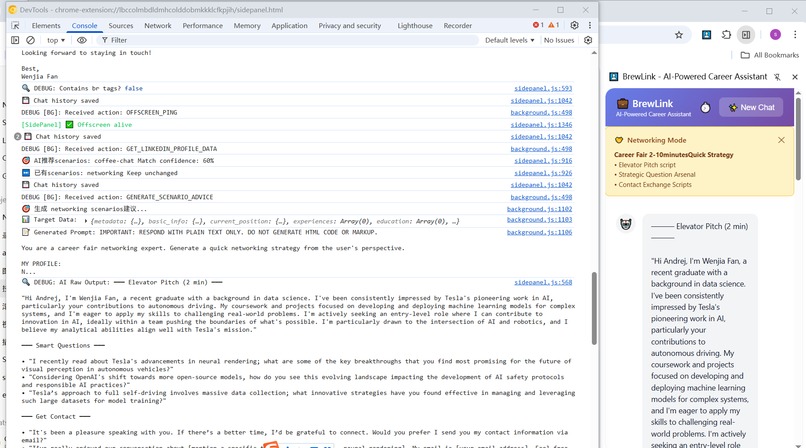The height and width of the screenshot is (448, 806).
Task: Click the 'Offscreen alive' log text
Action: (104, 125)
